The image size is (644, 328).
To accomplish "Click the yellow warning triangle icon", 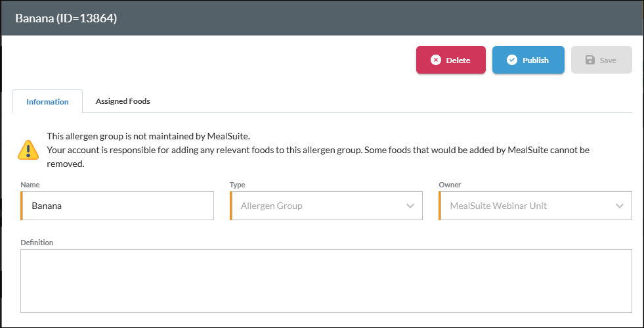I will (28, 150).
